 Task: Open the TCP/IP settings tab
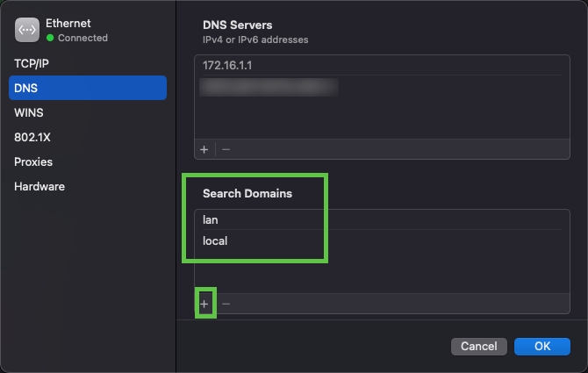[x=33, y=64]
